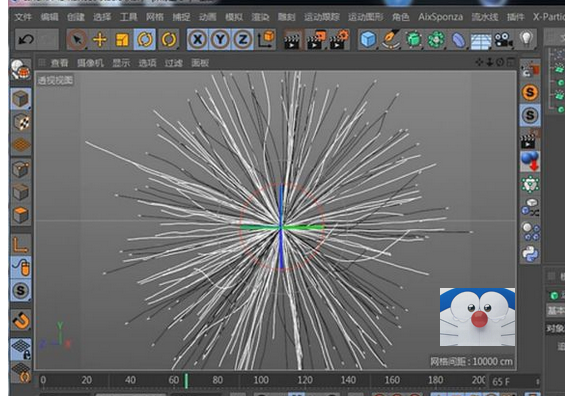Open Render Settings clapperboard with gear
Screen dimensions: 565x396
tap(339, 40)
